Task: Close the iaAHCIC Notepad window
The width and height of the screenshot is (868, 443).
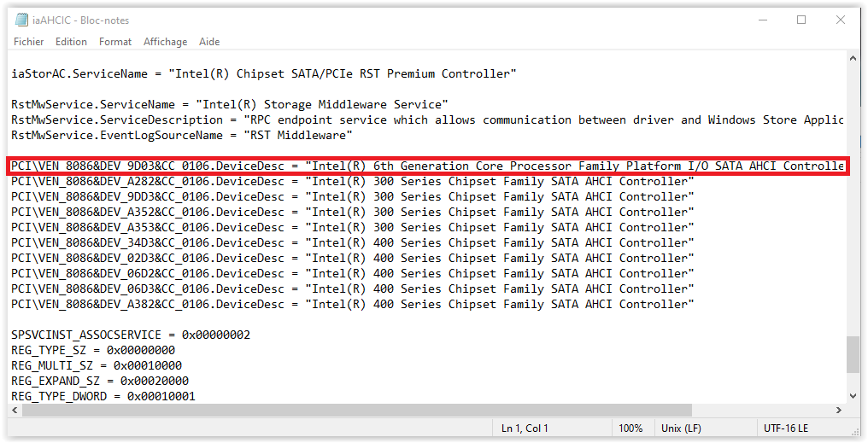Action: click(841, 20)
